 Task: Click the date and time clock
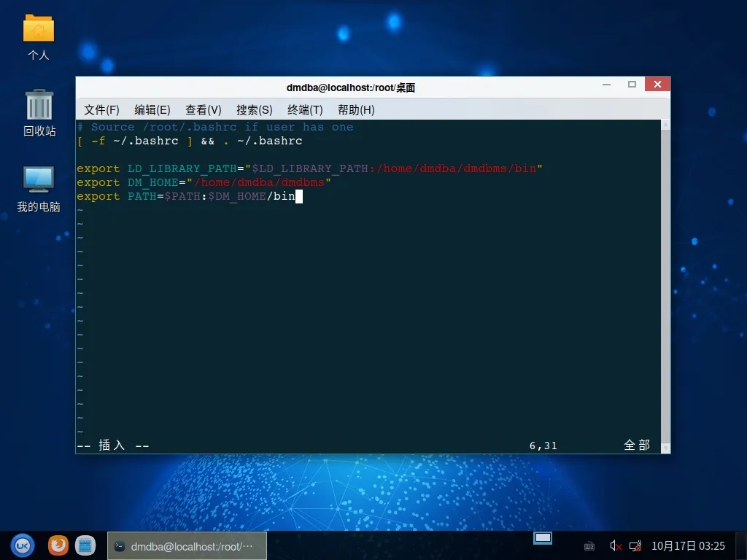coord(688,545)
